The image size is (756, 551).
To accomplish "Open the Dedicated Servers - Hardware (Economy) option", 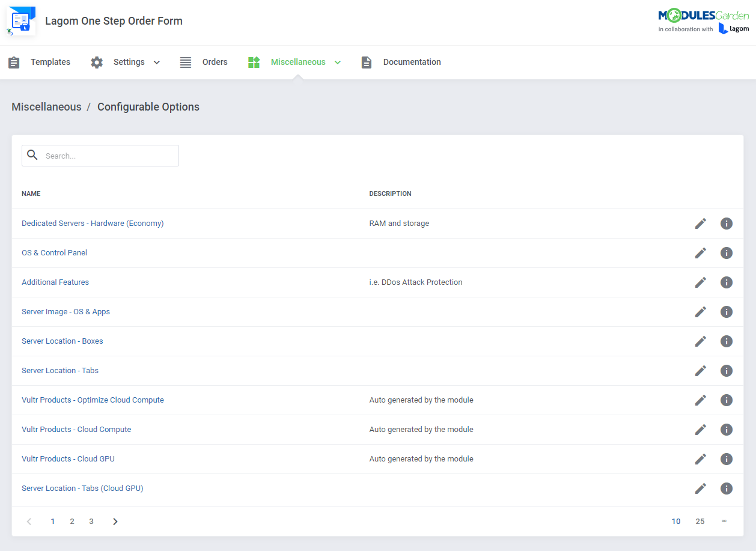I will [93, 223].
